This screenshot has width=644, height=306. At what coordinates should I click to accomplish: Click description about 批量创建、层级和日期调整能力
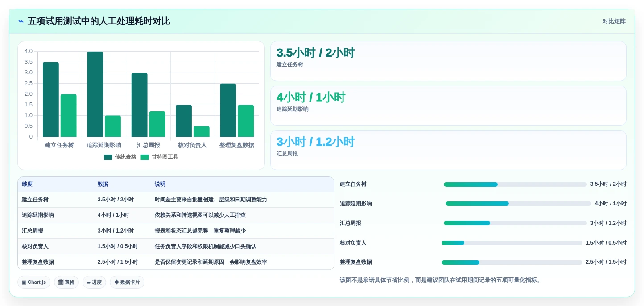tap(211, 200)
